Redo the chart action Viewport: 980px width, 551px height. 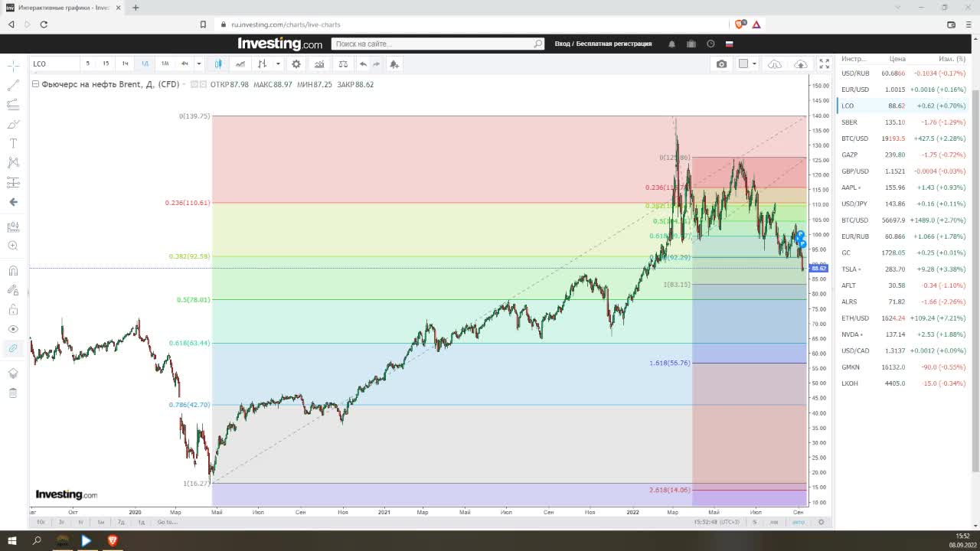pyautogui.click(x=376, y=64)
